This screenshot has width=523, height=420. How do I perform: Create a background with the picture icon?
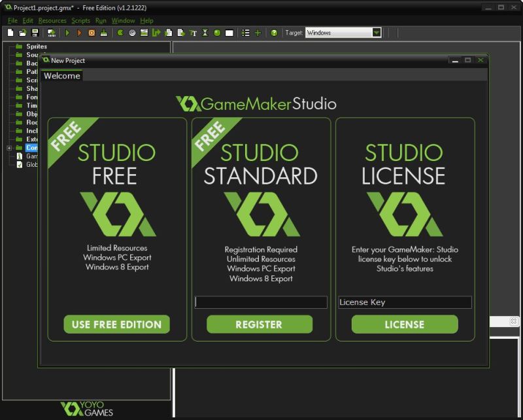[x=144, y=33]
